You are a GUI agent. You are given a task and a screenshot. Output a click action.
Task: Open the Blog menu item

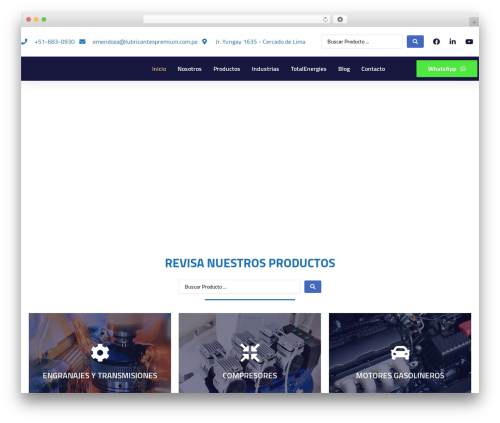point(344,69)
